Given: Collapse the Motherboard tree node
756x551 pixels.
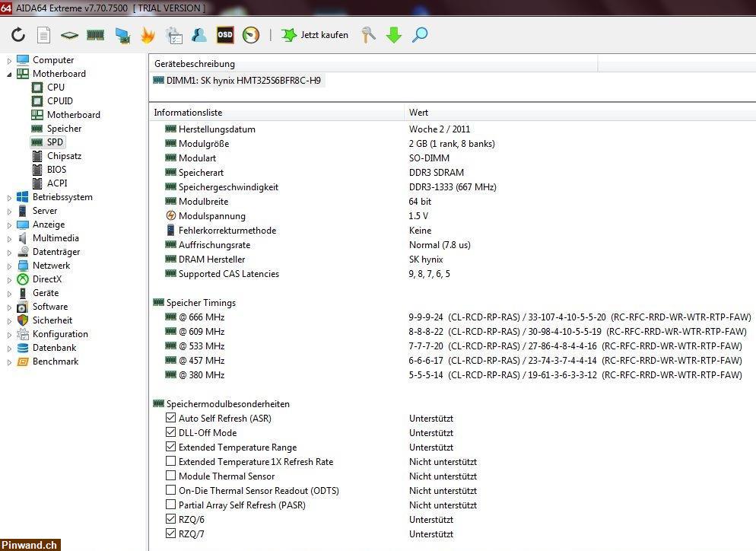Looking at the screenshot, I should pos(10,74).
